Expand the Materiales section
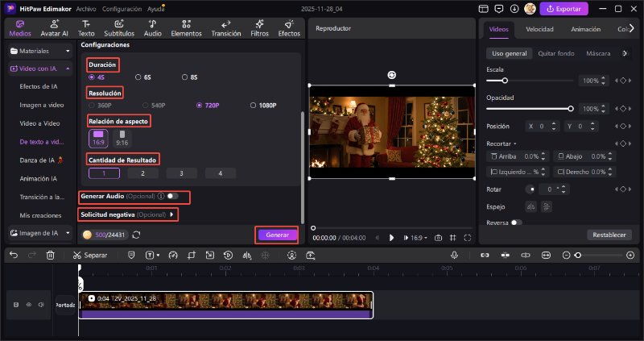The height and width of the screenshot is (341, 644). tap(68, 51)
